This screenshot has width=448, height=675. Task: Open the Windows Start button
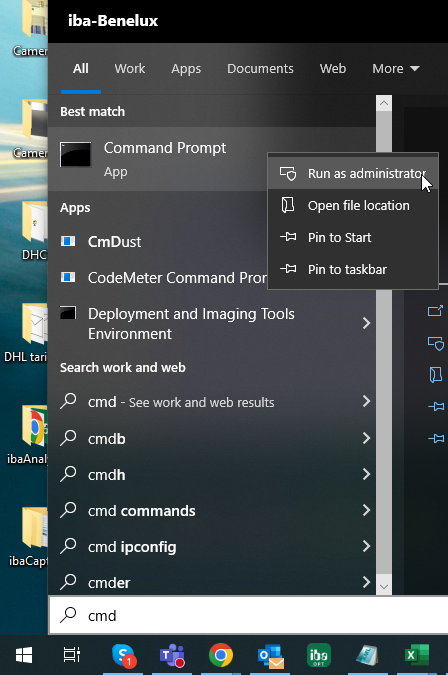coord(24,655)
